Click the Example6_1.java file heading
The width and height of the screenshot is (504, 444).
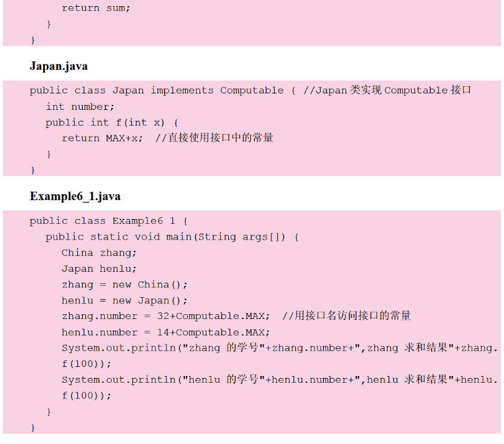tap(75, 196)
